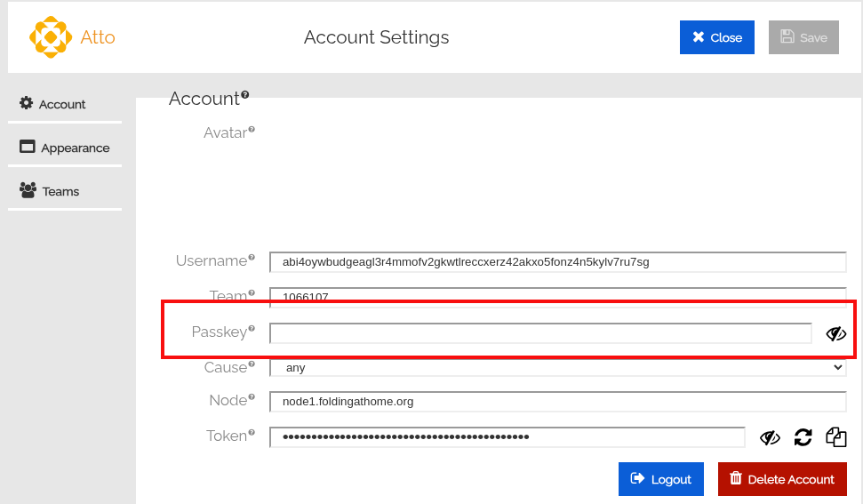Click the red Delete Account button
This screenshot has width=863, height=504.
coord(782,479)
